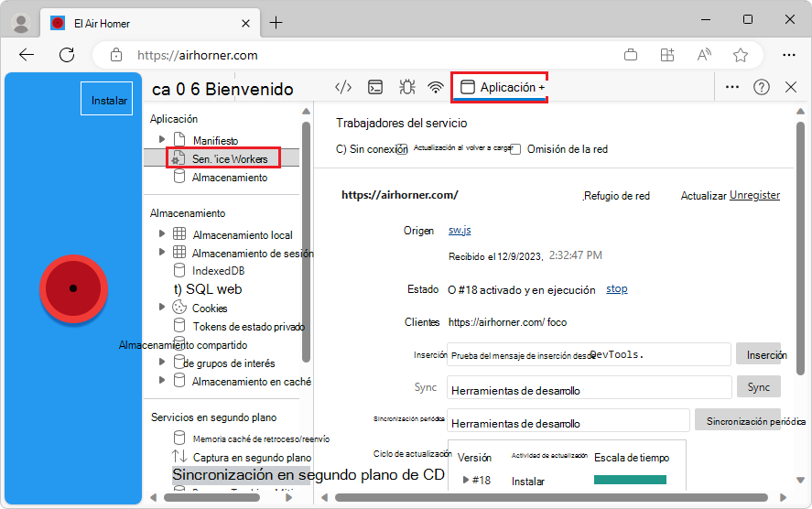812x509 pixels.
Task: Select Tokens de estado privado
Action: [x=249, y=327]
